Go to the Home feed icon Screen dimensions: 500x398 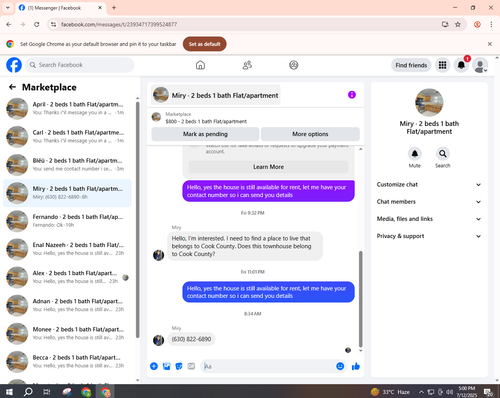[x=200, y=65]
